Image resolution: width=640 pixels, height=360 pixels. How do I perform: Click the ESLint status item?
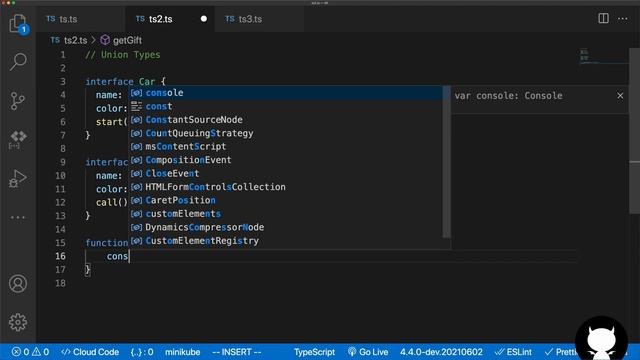513,352
